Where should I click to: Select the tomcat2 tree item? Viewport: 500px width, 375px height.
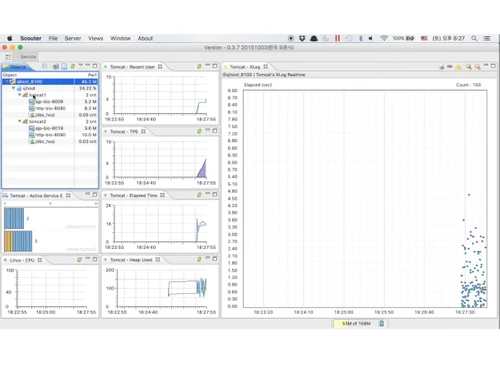(x=37, y=121)
